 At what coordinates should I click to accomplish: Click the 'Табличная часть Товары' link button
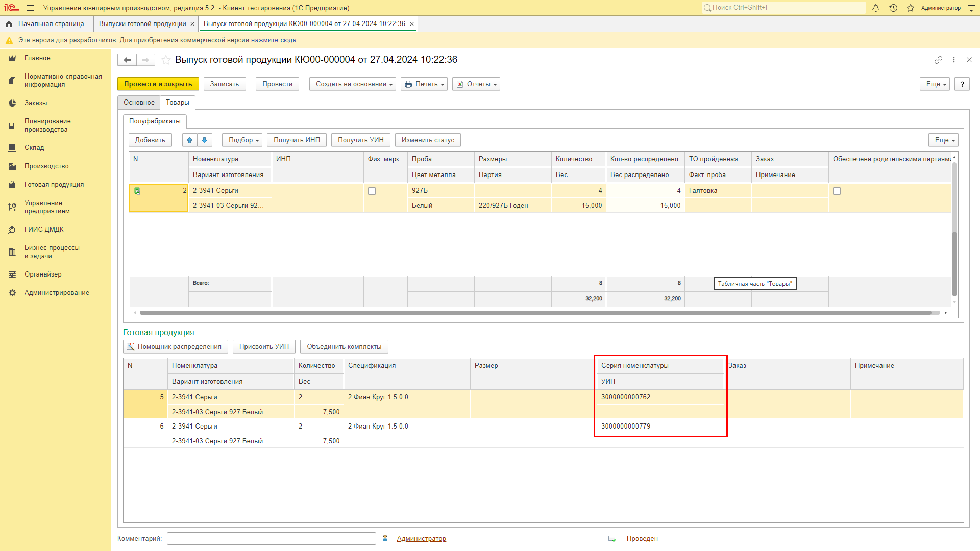point(754,283)
